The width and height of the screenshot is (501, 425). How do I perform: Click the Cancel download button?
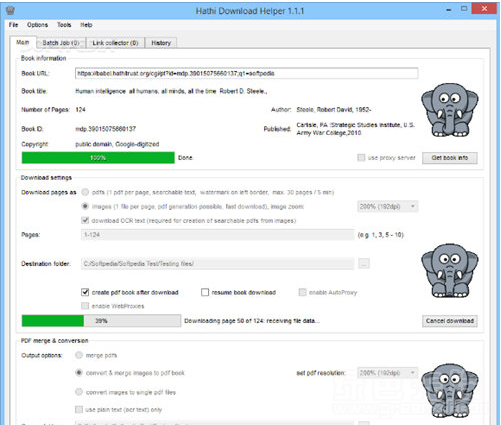click(x=450, y=321)
